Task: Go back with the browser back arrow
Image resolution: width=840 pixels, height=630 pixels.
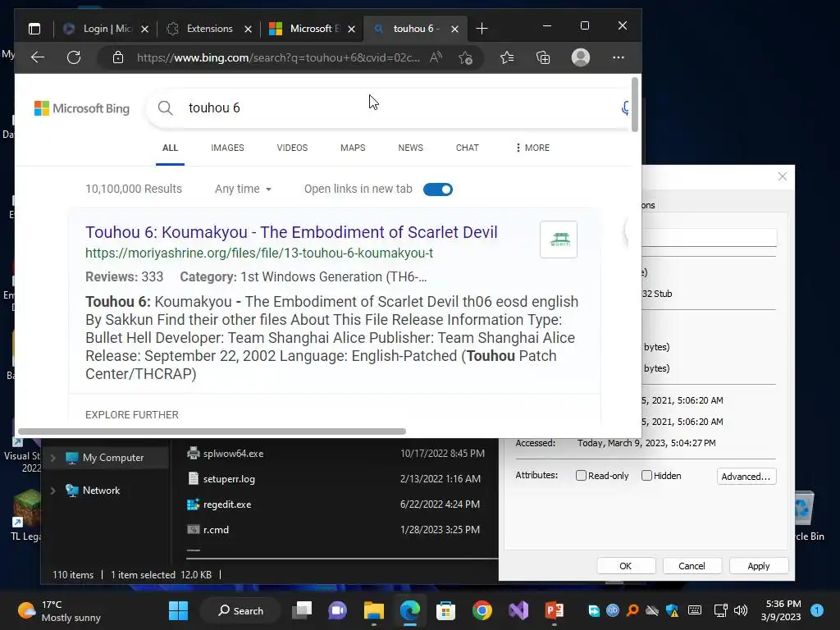Action: coord(38,57)
